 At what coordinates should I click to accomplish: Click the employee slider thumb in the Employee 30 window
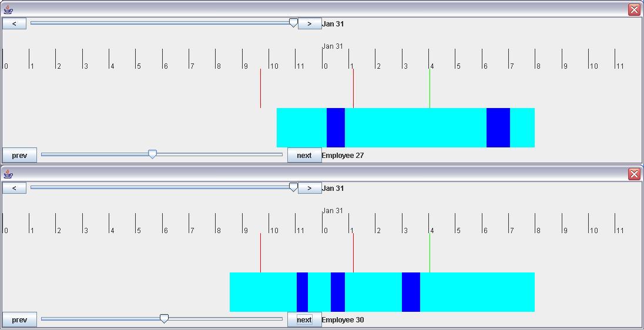pyautogui.click(x=164, y=319)
